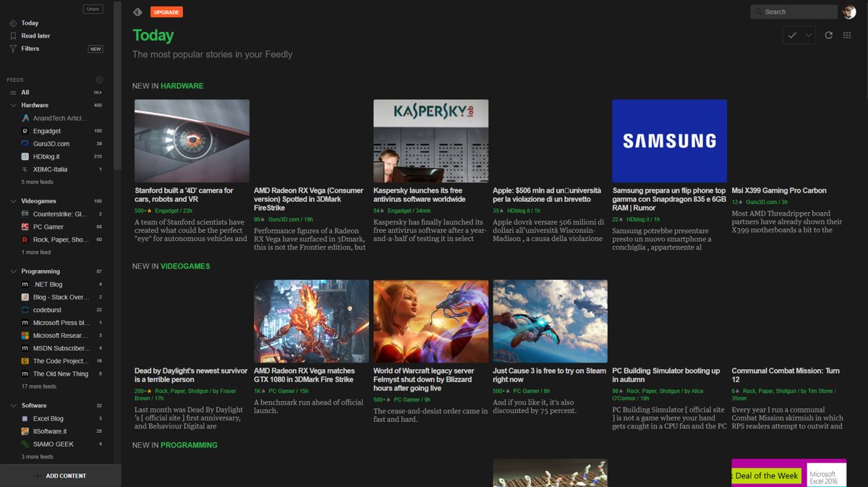Image resolution: width=868 pixels, height=487 pixels.
Task: Refresh the Today feed with the reload icon
Action: pos(827,34)
